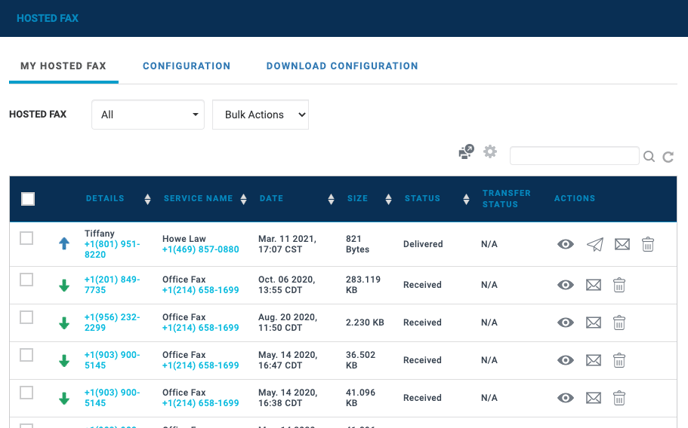View the Tiffany fax with eye icon
Screen dimensions: 688x428
(x=565, y=244)
